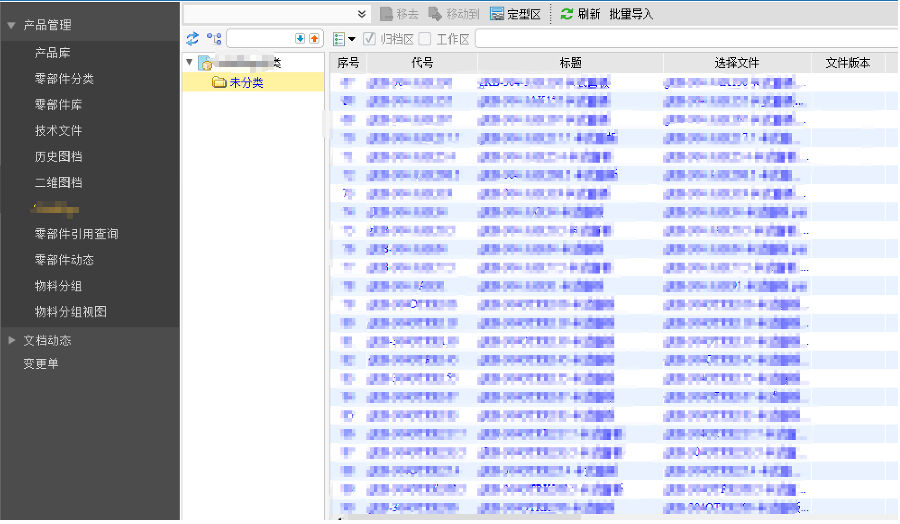Click the orange up-arrow search-previous icon
Viewport: 900px width, 524px height.
click(314, 38)
